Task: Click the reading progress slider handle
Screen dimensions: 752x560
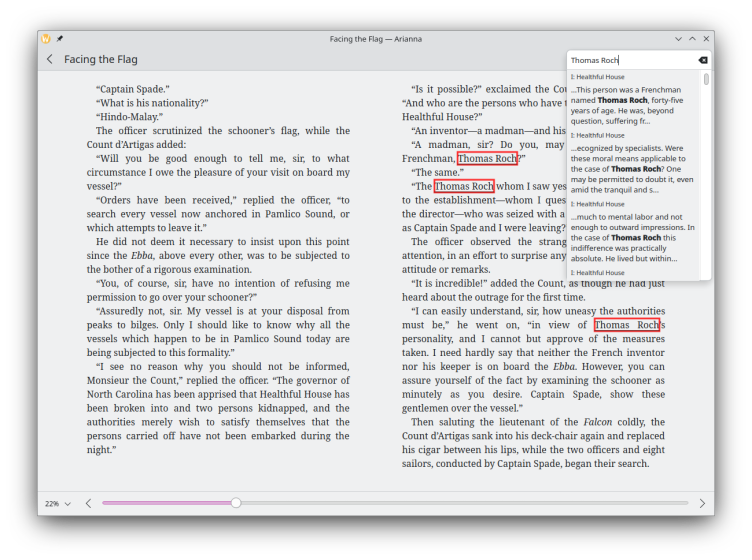Action: [236, 503]
